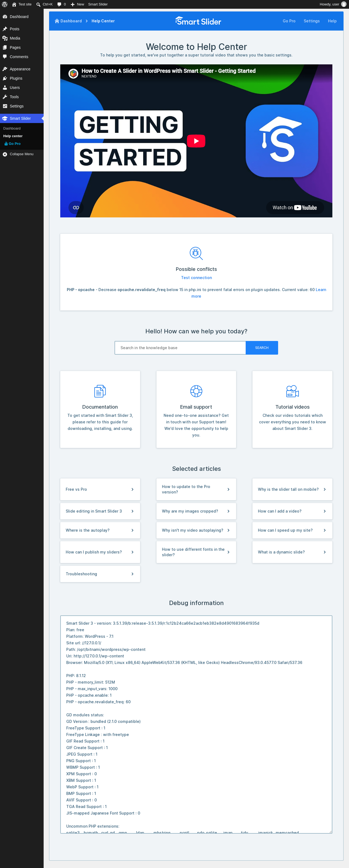
Task: Open What is a dynamic slide article
Action: coord(292,552)
